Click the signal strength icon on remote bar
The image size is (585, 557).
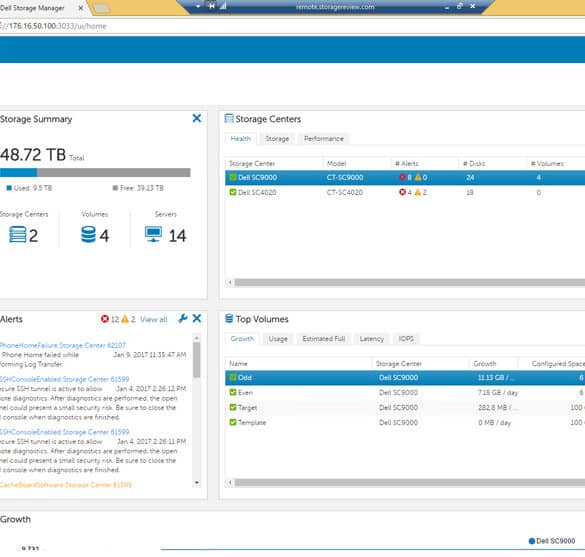click(223, 6)
